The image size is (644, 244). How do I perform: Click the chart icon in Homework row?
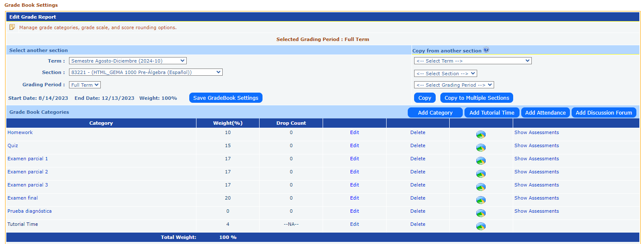point(481,134)
